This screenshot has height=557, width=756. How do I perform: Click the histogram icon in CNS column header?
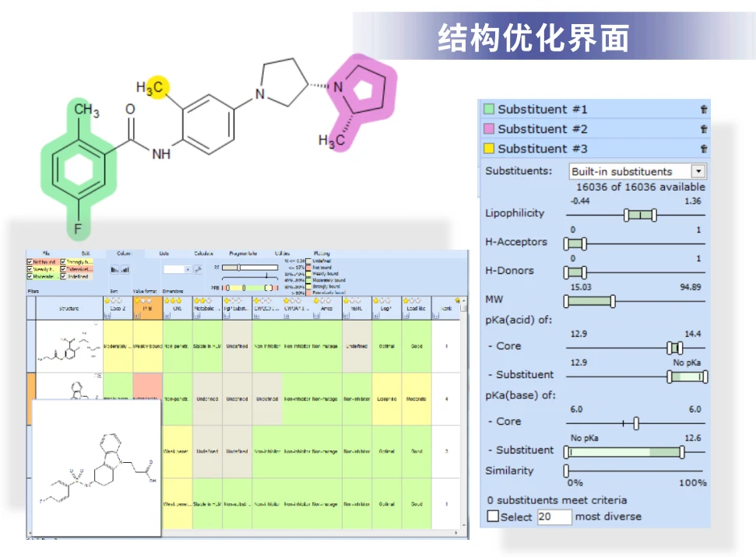pyautogui.click(x=167, y=315)
